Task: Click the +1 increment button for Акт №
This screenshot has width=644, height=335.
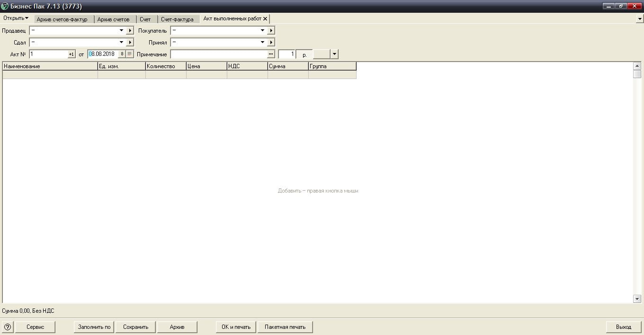Action: click(72, 54)
